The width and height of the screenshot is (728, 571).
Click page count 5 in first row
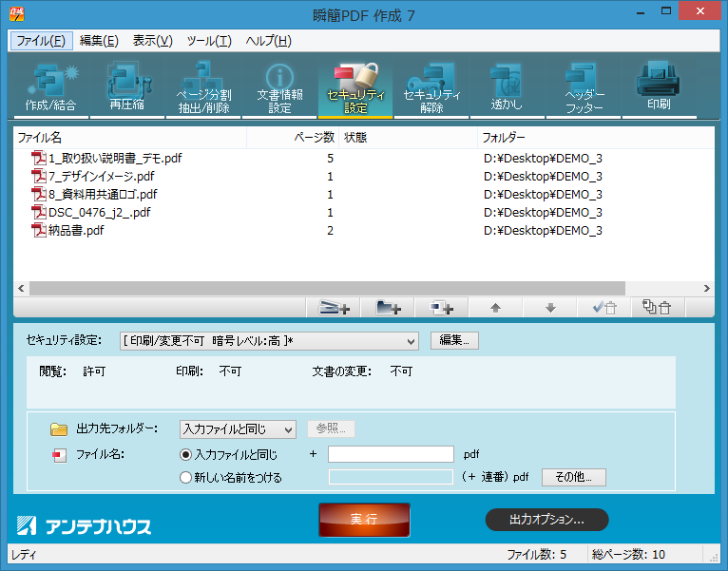tap(330, 159)
